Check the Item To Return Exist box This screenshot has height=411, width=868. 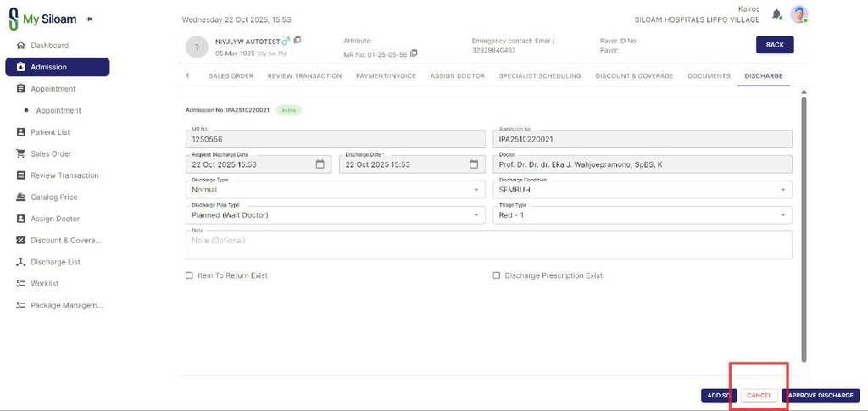pos(190,275)
